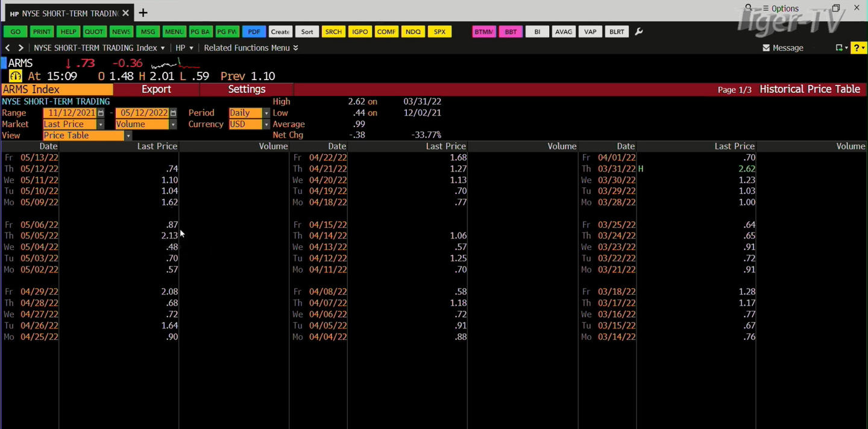868x429 pixels.
Task: Select the 04/22/22 date cell
Action: click(x=328, y=157)
